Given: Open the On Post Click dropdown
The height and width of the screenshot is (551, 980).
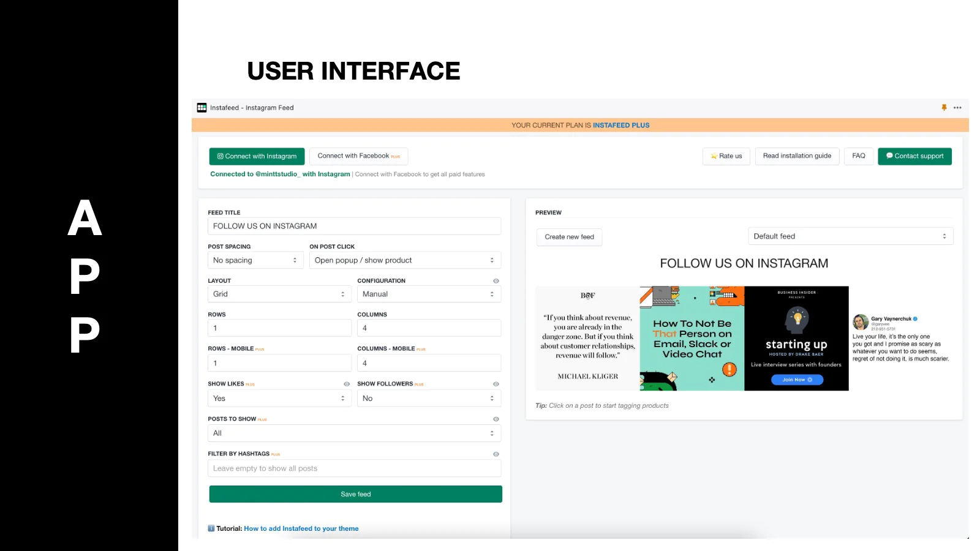Looking at the screenshot, I should pos(405,260).
